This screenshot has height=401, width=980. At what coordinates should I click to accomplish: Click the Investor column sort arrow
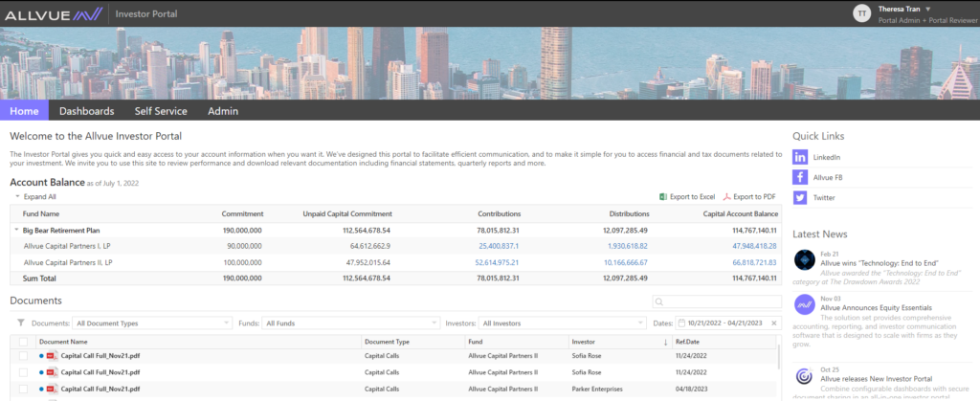pyautogui.click(x=665, y=343)
